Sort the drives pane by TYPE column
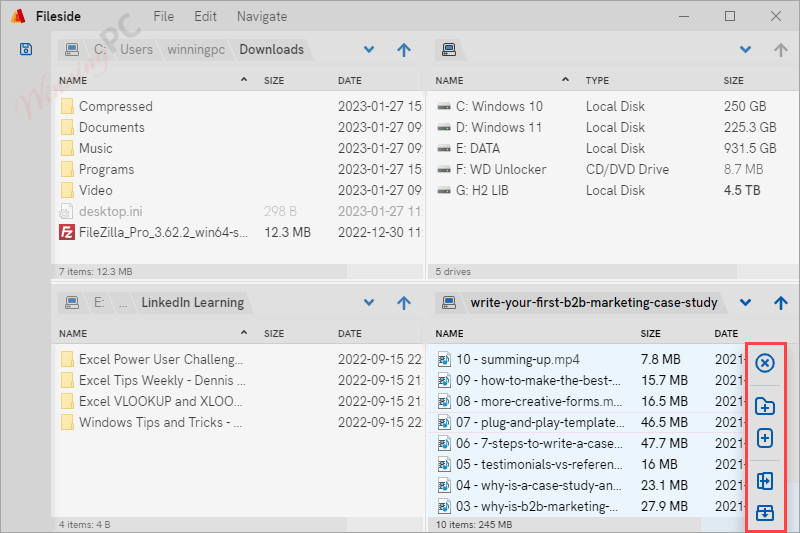This screenshot has width=800, height=533. click(x=597, y=81)
